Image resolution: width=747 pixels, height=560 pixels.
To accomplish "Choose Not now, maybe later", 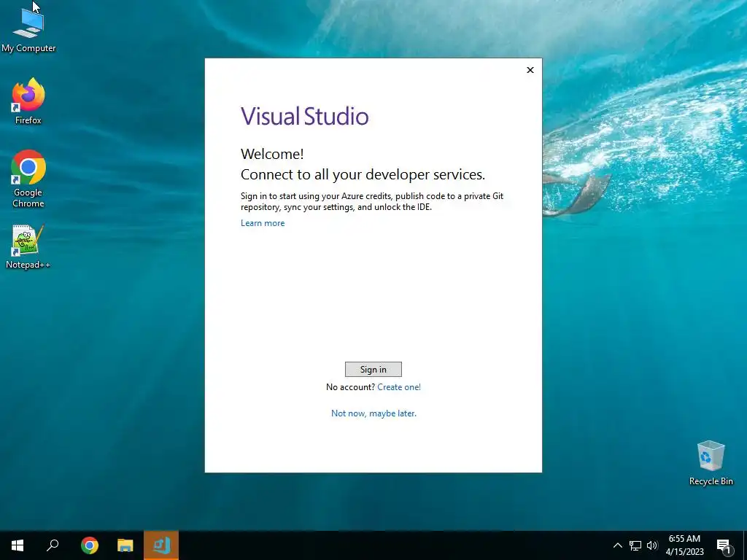I will click(373, 413).
